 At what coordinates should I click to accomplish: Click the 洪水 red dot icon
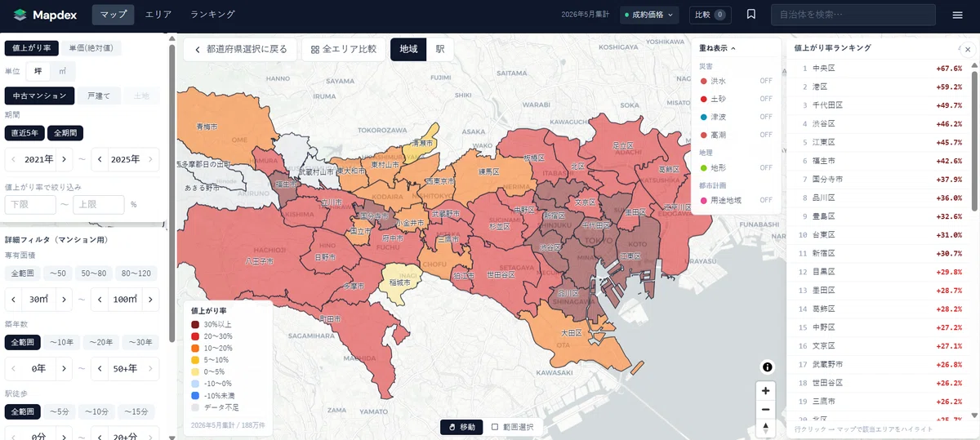click(704, 81)
